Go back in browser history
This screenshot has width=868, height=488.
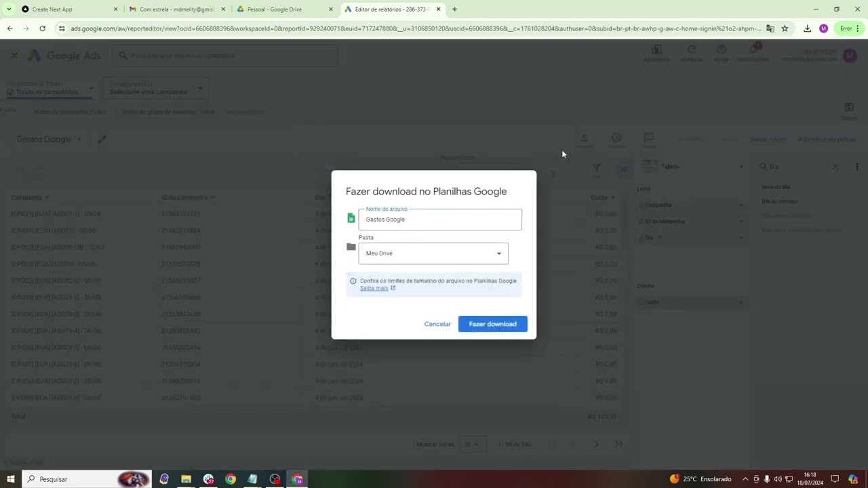point(9,28)
